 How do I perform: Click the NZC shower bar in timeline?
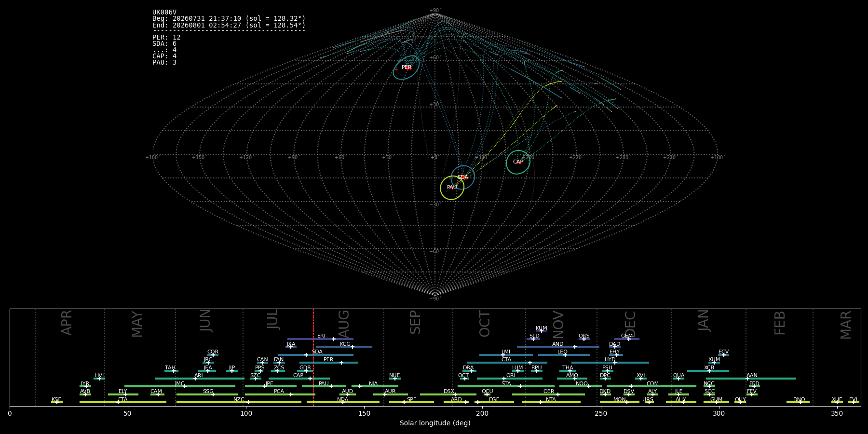(239, 402)
